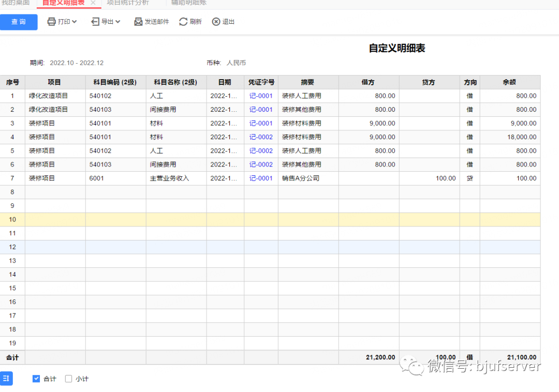Click the 刷新 label
The image size is (559, 392).
click(196, 22)
